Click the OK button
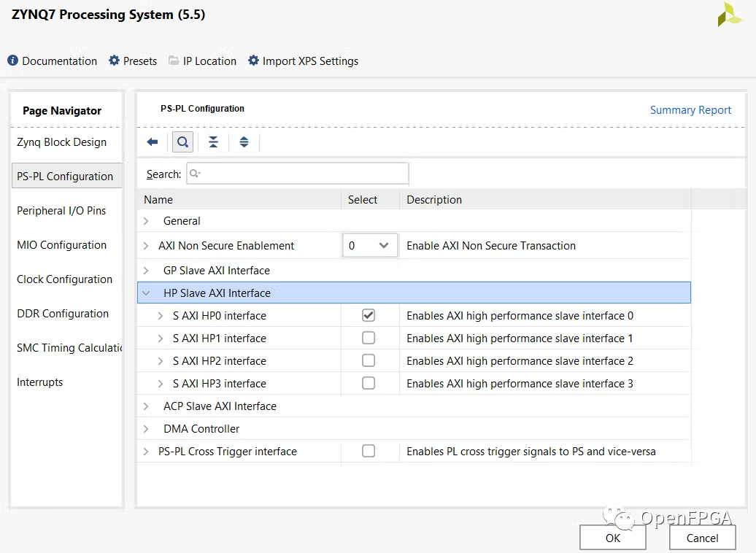Screen dimensions: 756x553 pos(612,538)
